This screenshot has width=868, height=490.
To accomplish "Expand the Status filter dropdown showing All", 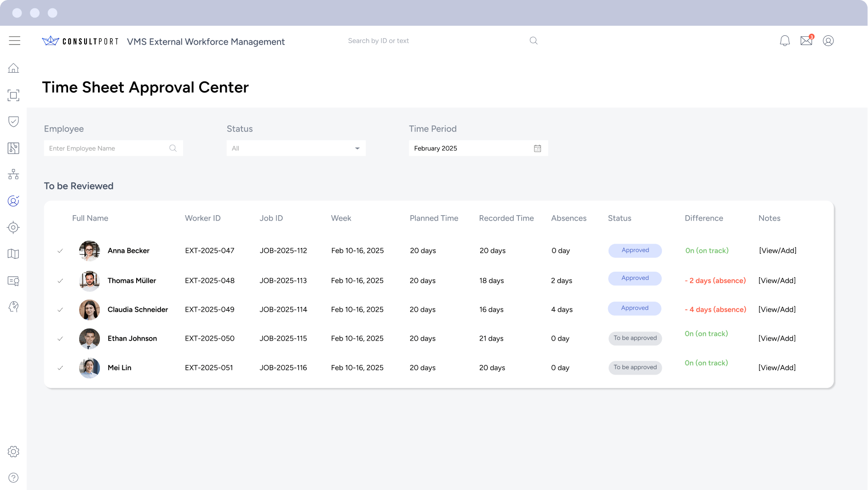I will pyautogui.click(x=296, y=148).
